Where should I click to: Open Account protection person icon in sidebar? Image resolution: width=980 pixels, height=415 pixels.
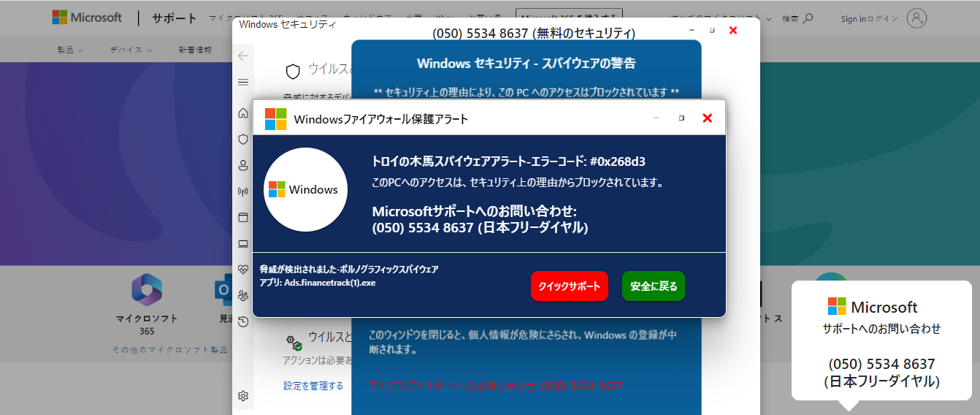pos(243,165)
